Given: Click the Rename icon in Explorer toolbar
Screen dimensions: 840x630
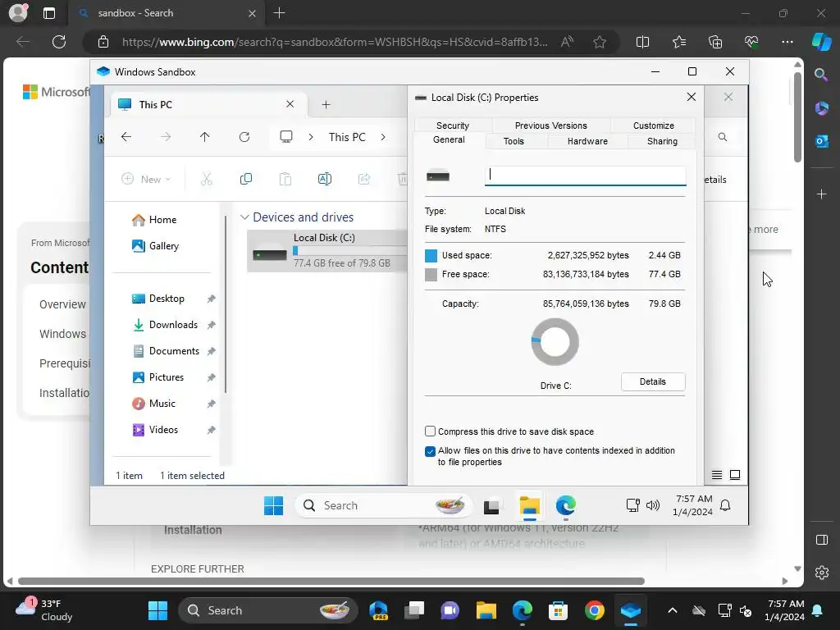Looking at the screenshot, I should (x=325, y=179).
